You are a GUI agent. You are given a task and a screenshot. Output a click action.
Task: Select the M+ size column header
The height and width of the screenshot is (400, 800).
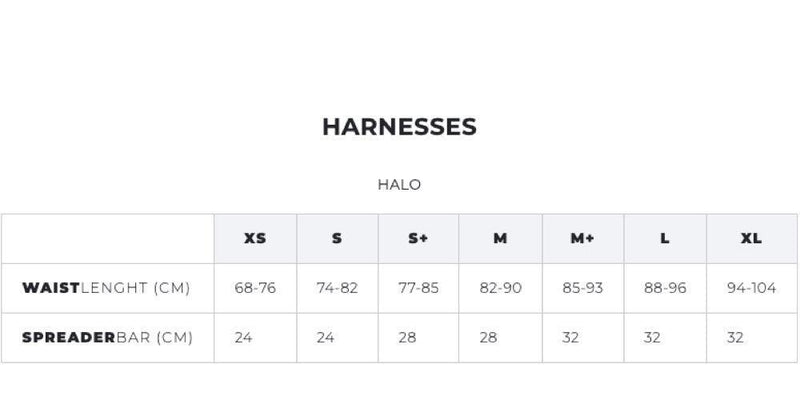[x=582, y=238]
